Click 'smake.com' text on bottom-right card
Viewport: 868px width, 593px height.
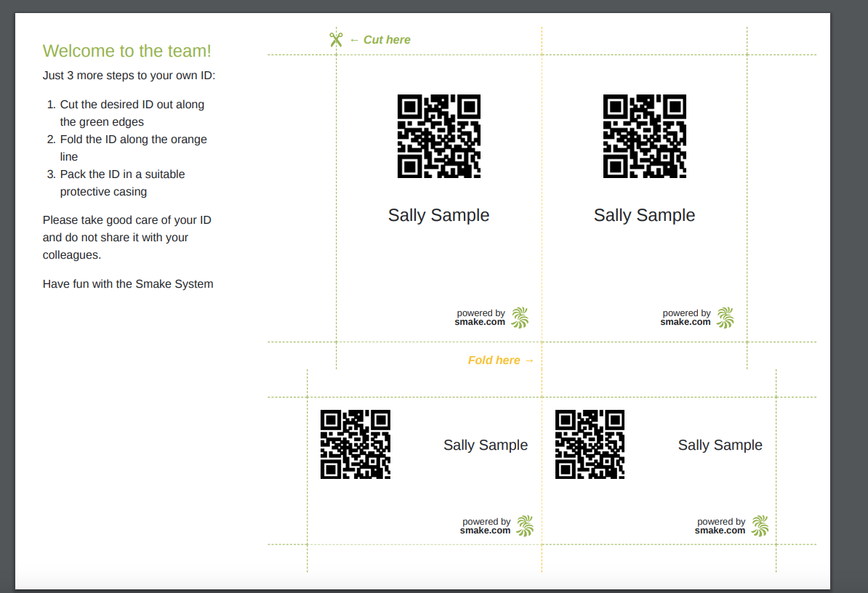pos(720,531)
